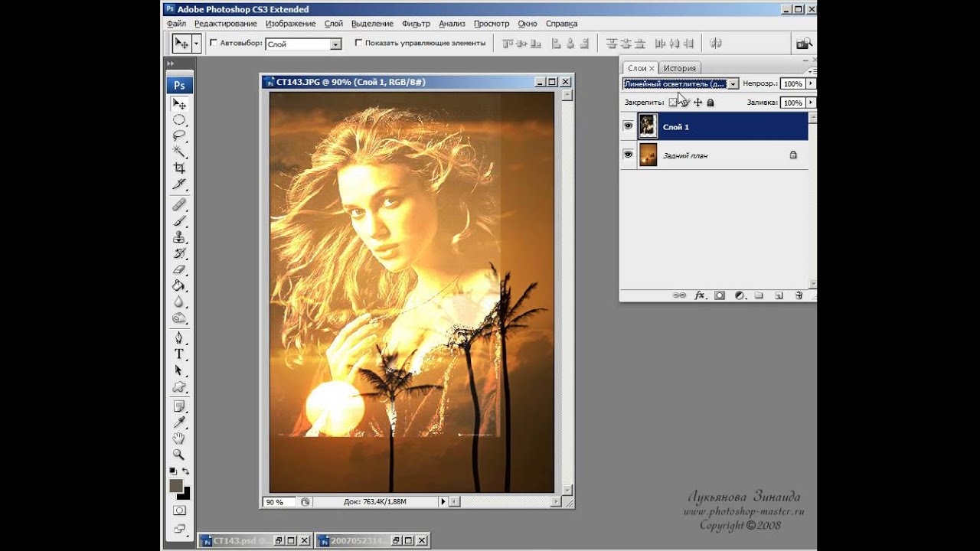Create a new layer
The height and width of the screenshot is (551, 980).
[779, 295]
